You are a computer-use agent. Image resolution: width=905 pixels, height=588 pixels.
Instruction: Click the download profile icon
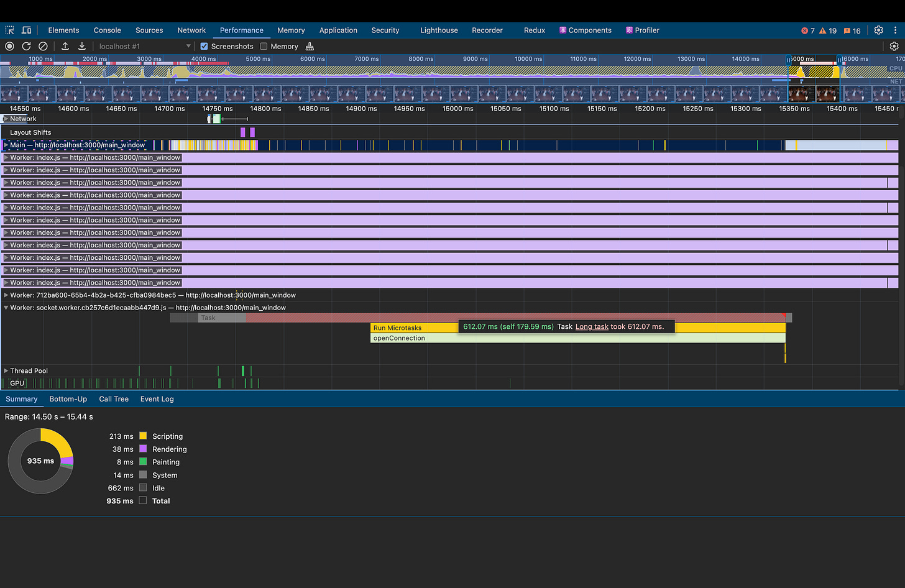[x=81, y=46]
